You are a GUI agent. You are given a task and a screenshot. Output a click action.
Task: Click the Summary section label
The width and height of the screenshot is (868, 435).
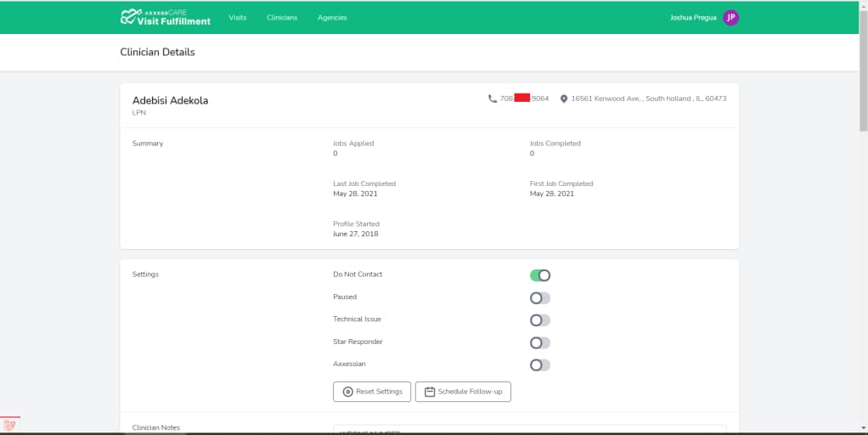click(x=147, y=144)
